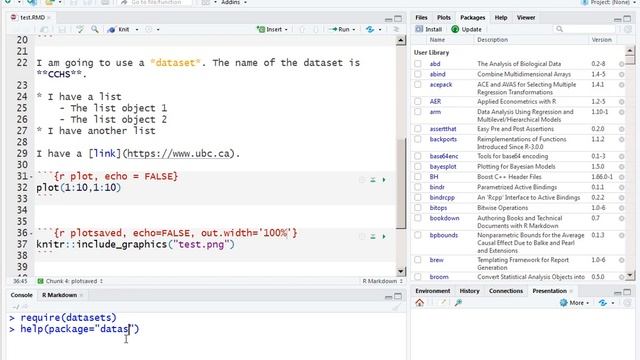Open the Find/Replace magnifier in the editor toolbar
The width and height of the screenshot is (640, 360).
[95, 29]
